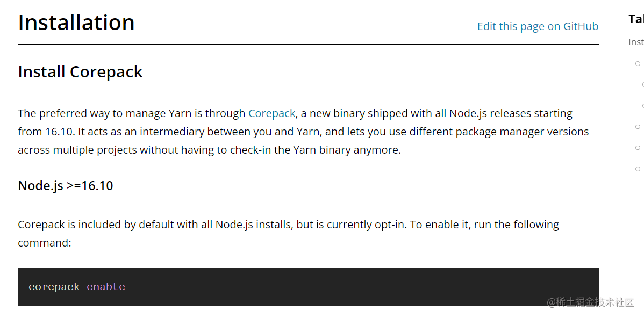Select the third table of contents bullet
The image size is (644, 318).
tap(642, 106)
